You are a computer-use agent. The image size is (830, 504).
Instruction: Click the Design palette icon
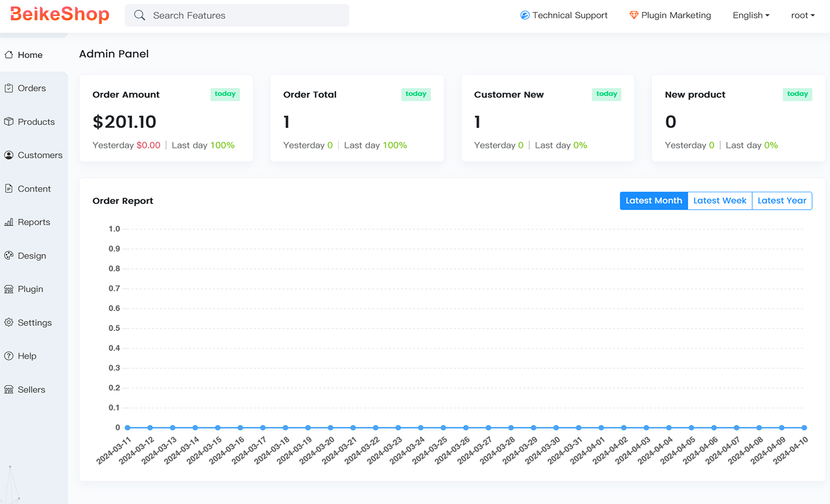click(x=9, y=255)
